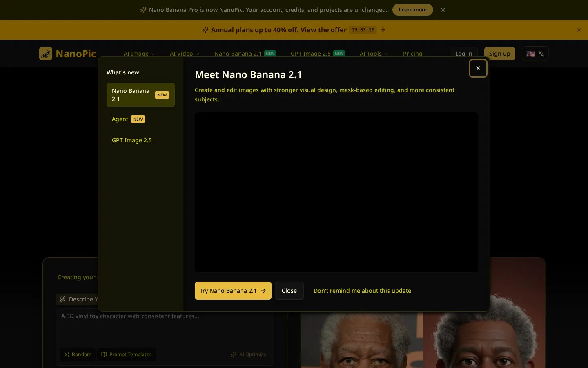Close the Meet Nano Banana 2.1 dialog
Screen dimensions: 588x368
478,68
